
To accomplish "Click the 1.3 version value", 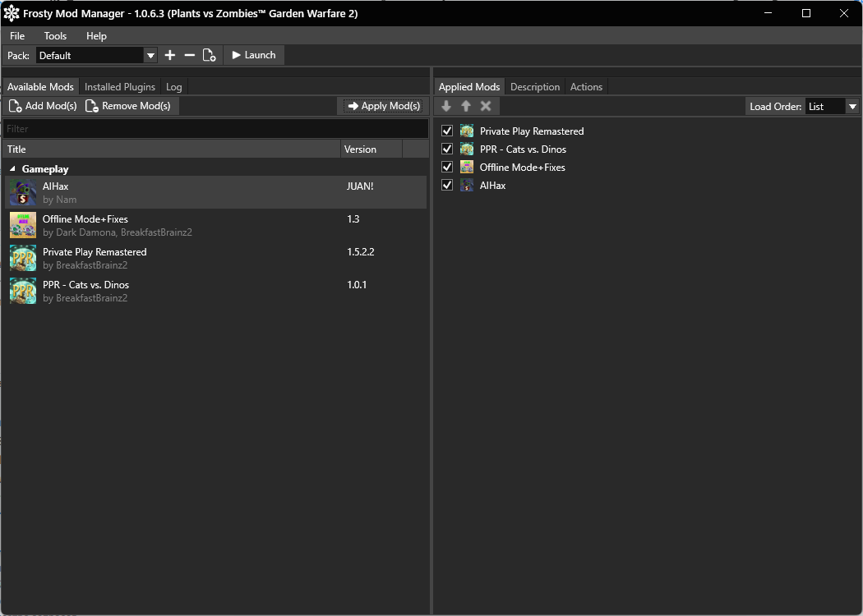I will click(x=353, y=219).
